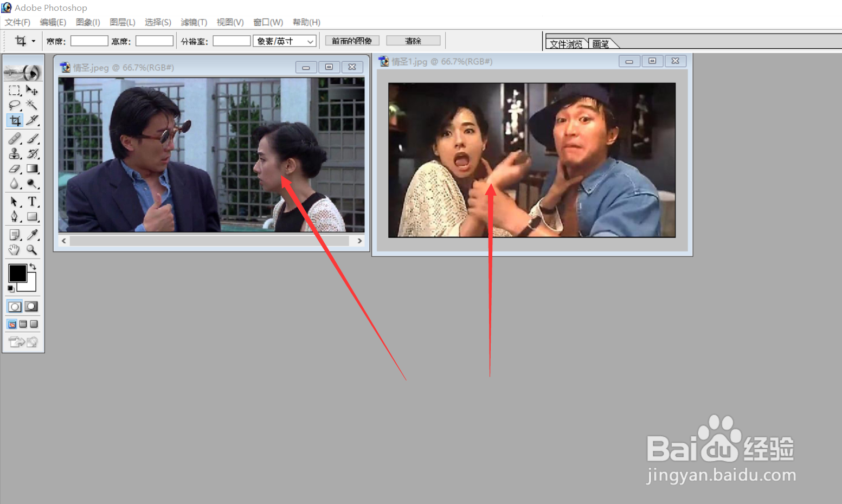Select the Pen tool
This screenshot has width=842, height=504.
15,217
